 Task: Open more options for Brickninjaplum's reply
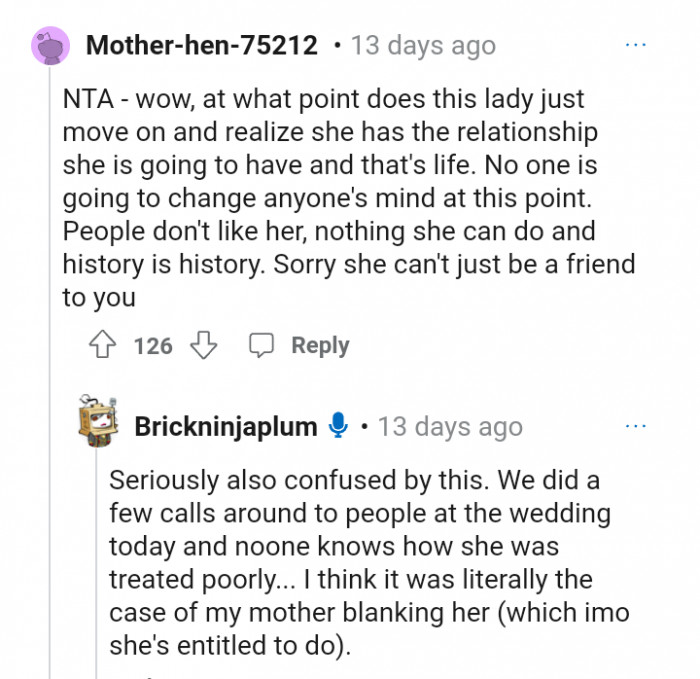tap(636, 426)
